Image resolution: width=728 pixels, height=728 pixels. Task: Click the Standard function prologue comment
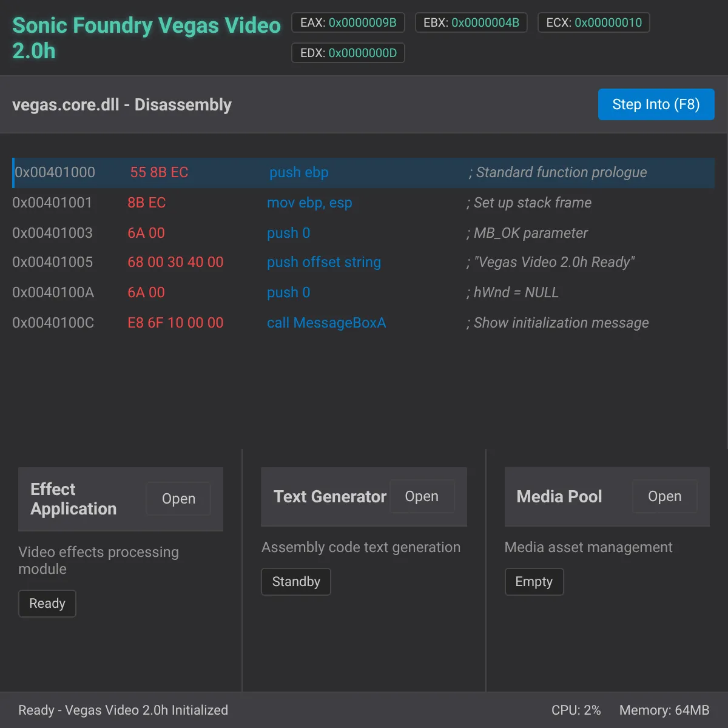[x=558, y=172]
